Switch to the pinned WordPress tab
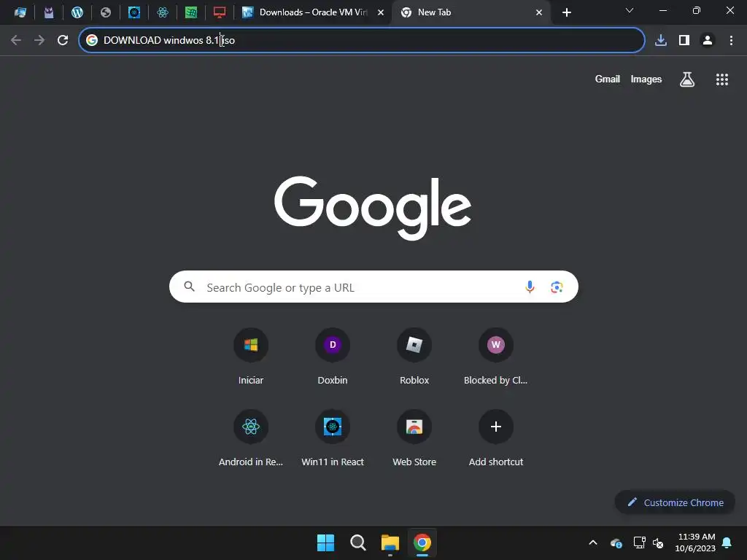Image resolution: width=747 pixels, height=560 pixels. pyautogui.click(x=77, y=12)
